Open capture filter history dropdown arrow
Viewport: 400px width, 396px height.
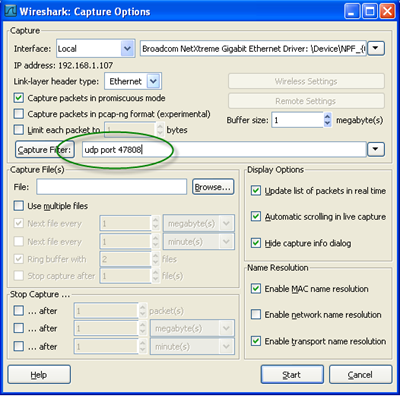[376, 150]
